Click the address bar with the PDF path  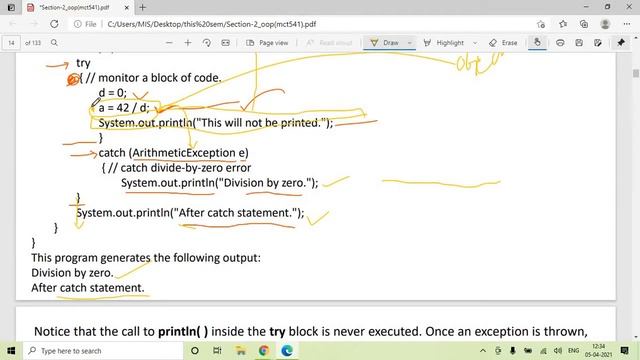coord(211,24)
